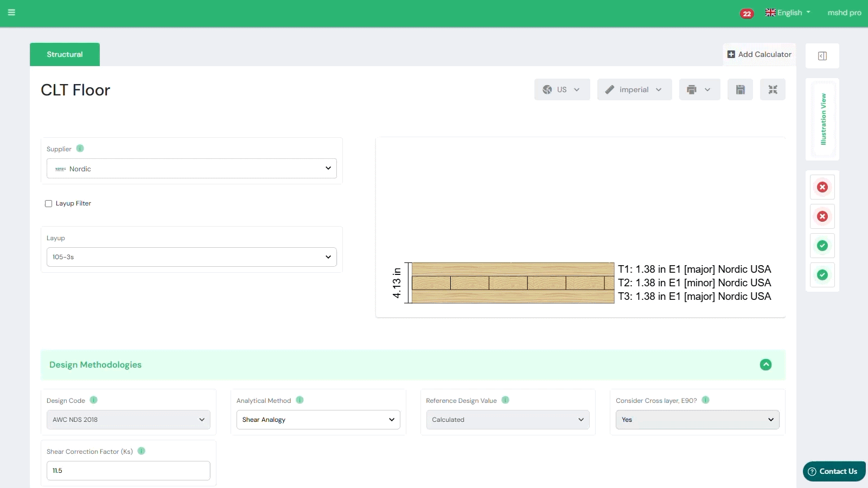Click Add Calculator button
The width and height of the screenshot is (868, 488).
pos(759,54)
